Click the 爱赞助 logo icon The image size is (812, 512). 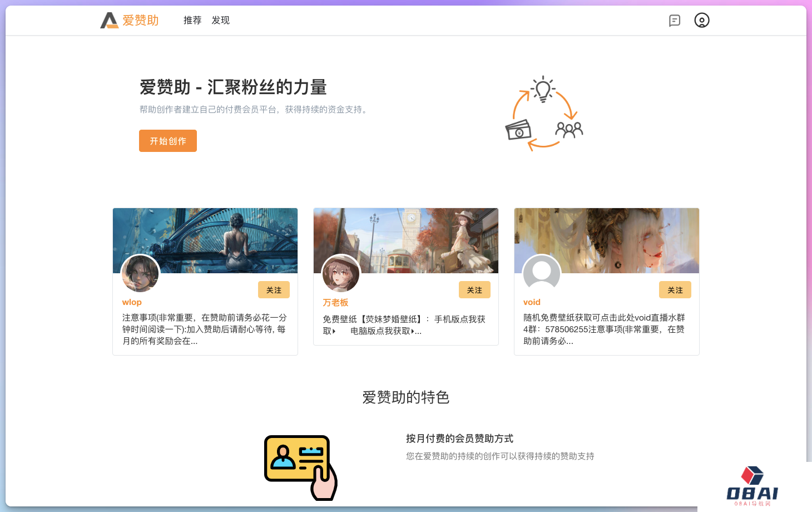click(x=109, y=21)
